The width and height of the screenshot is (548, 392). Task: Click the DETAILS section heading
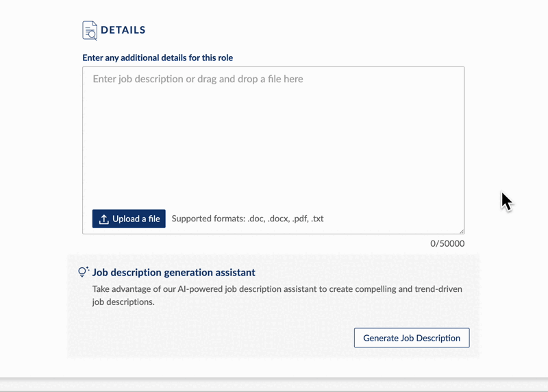coord(123,30)
